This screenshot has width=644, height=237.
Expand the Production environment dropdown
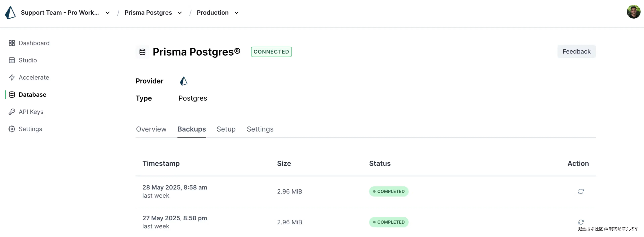pyautogui.click(x=236, y=13)
